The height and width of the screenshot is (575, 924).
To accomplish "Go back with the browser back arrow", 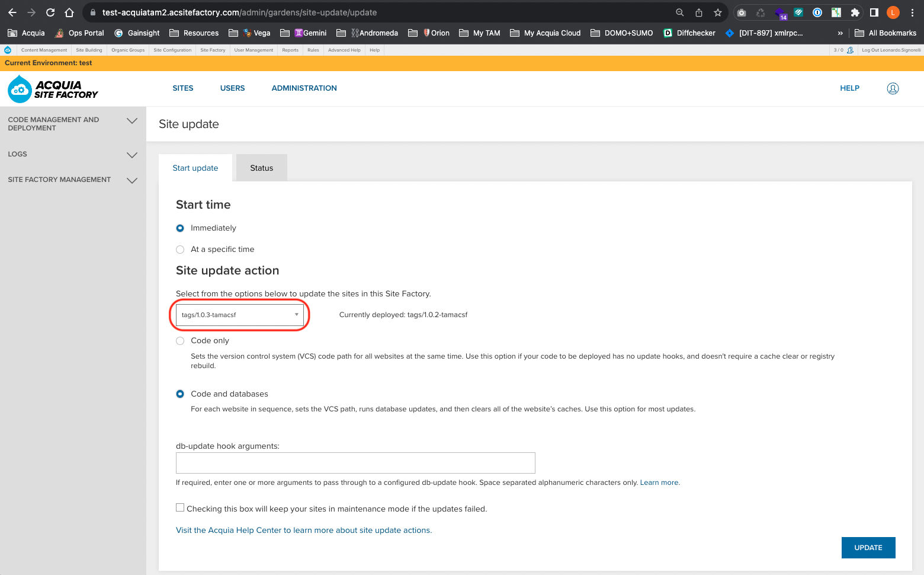I will pyautogui.click(x=12, y=12).
